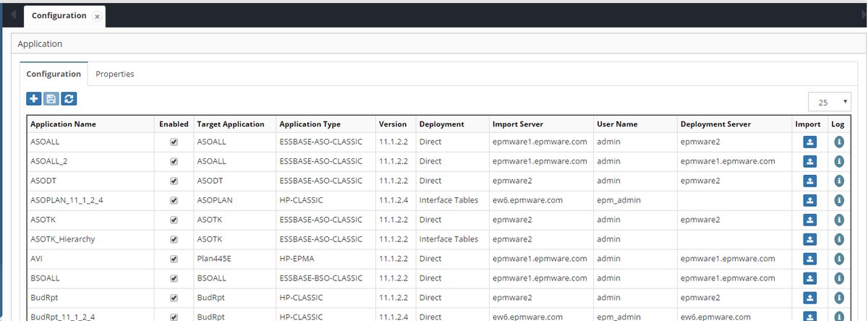Click right tab-scroll arrow in top bar
The width and height of the screenshot is (868, 321).
[x=862, y=15]
